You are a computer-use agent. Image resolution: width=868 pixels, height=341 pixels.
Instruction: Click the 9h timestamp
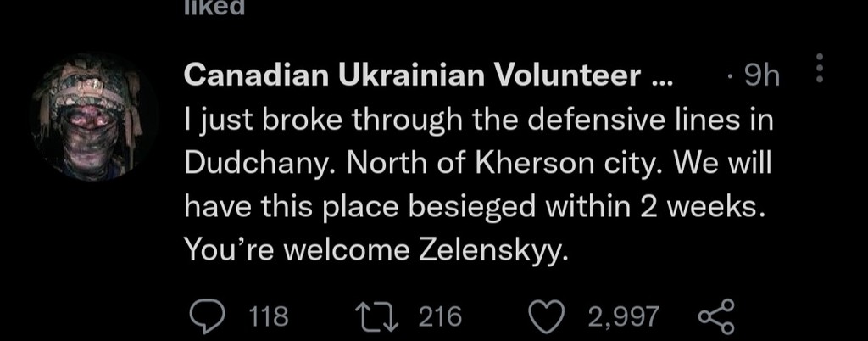pyautogui.click(x=759, y=77)
